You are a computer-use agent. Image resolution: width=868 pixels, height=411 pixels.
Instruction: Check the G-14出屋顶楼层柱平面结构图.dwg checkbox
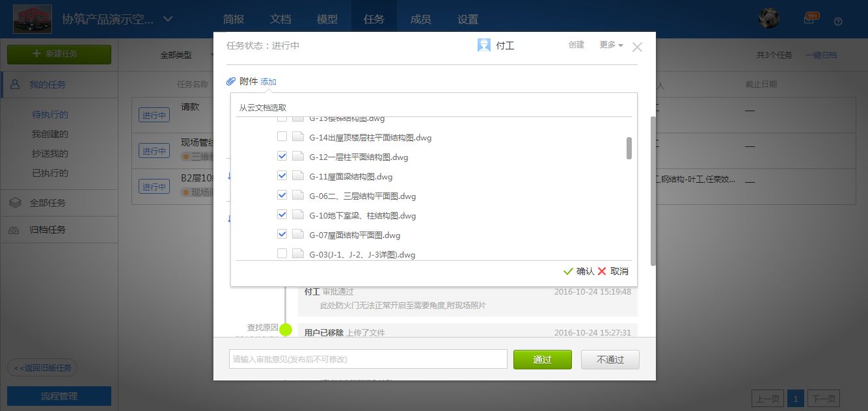[282, 137]
